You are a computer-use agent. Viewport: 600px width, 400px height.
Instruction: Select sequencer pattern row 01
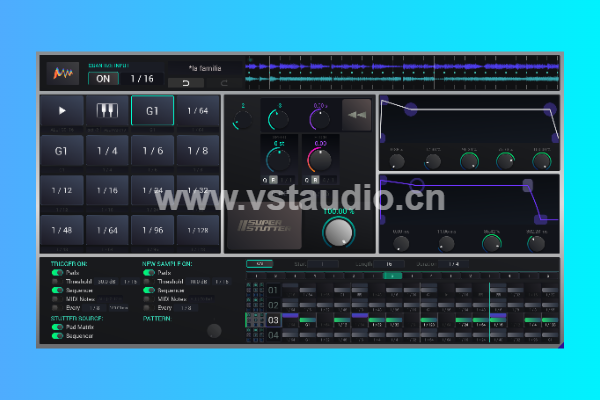point(273,290)
